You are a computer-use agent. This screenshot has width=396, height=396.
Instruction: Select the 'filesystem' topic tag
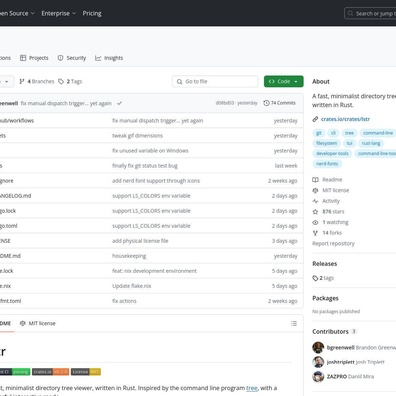click(x=326, y=143)
